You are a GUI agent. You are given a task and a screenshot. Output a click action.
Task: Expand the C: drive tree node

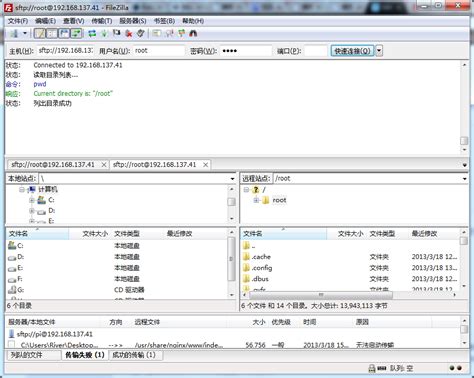(32, 200)
